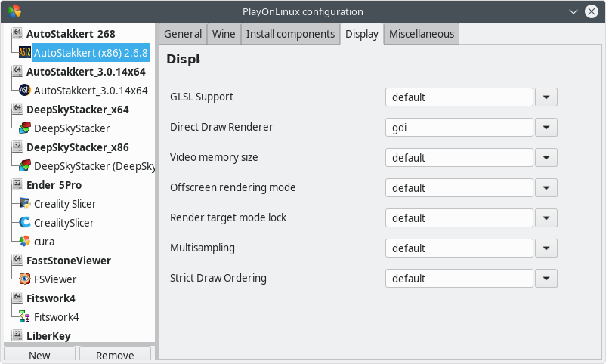This screenshot has width=606, height=364.
Task: Open the GLSL Support dropdown arrow
Action: tap(546, 97)
